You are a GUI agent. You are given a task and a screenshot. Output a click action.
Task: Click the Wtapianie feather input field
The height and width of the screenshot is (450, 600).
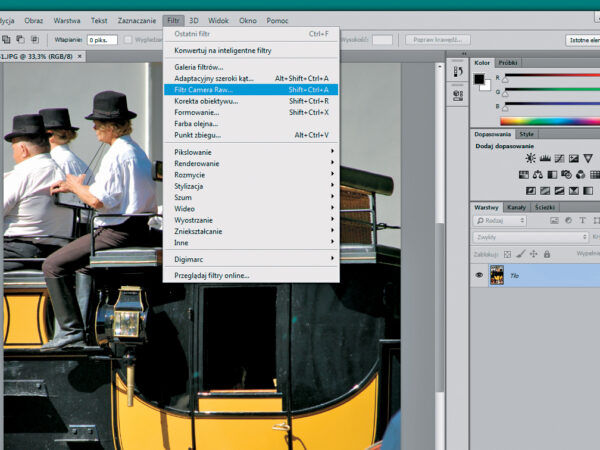click(x=102, y=40)
